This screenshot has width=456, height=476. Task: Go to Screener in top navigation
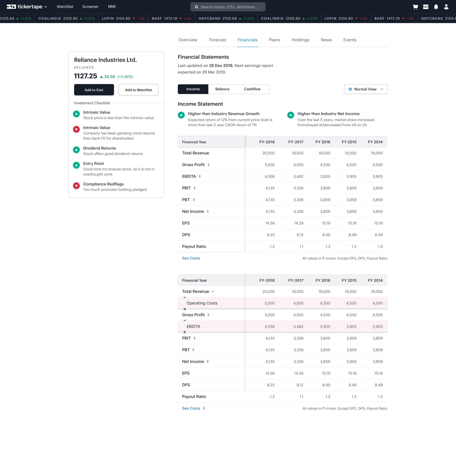point(90,7)
